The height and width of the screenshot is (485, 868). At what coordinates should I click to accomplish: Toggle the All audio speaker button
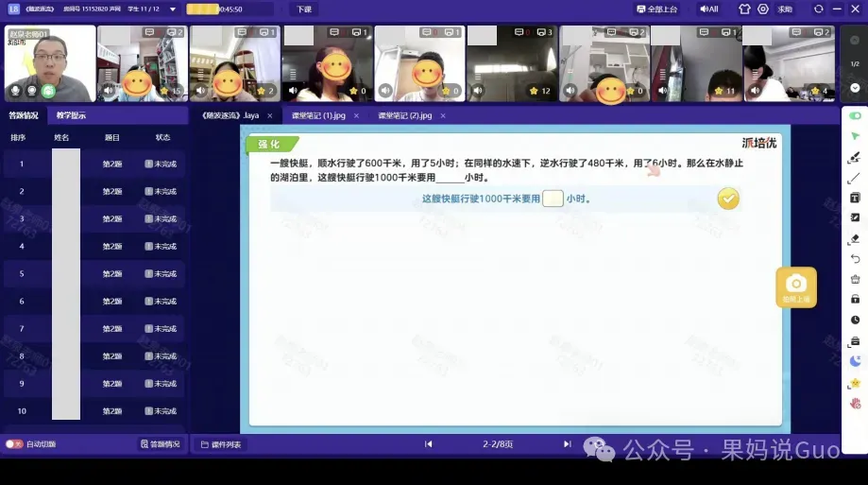(x=709, y=9)
